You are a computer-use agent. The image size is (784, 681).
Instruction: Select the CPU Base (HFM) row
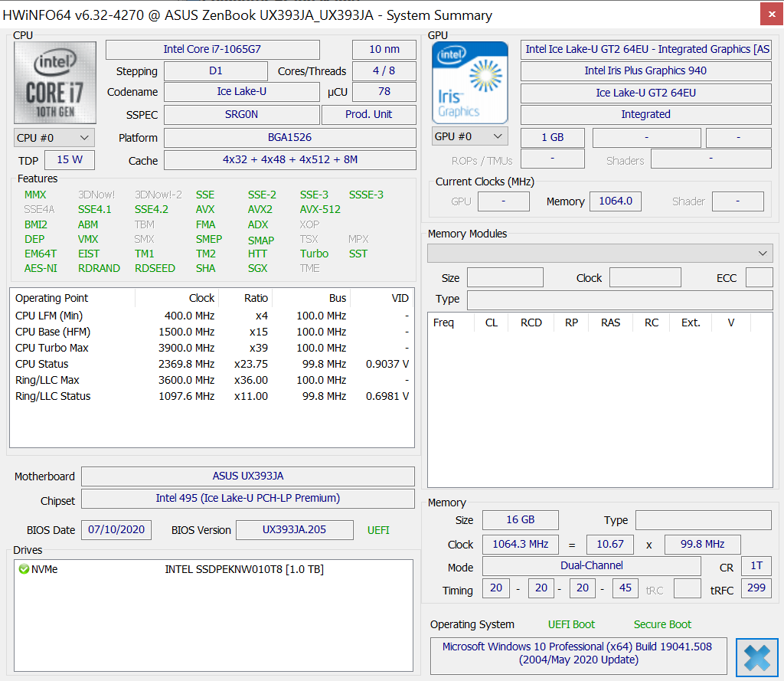point(212,332)
